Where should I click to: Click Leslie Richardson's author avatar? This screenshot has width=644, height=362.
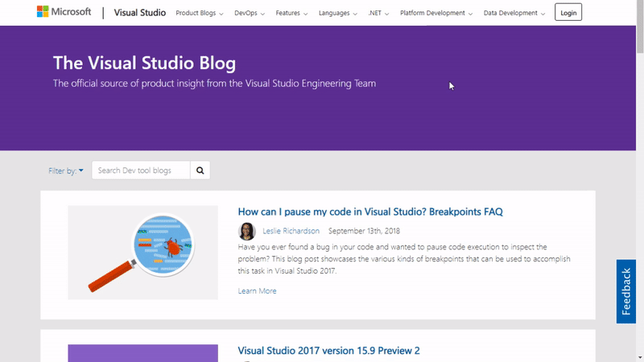pos(247,231)
